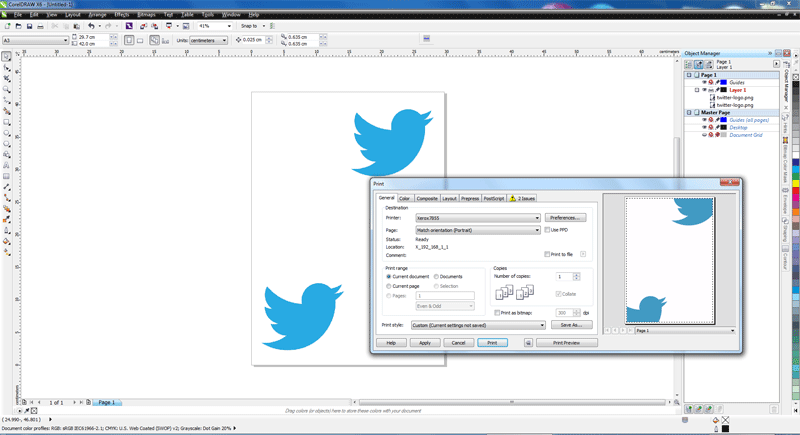This screenshot has width=800, height=435.
Task: Click the Welcome screen icon
Action: click(186, 26)
